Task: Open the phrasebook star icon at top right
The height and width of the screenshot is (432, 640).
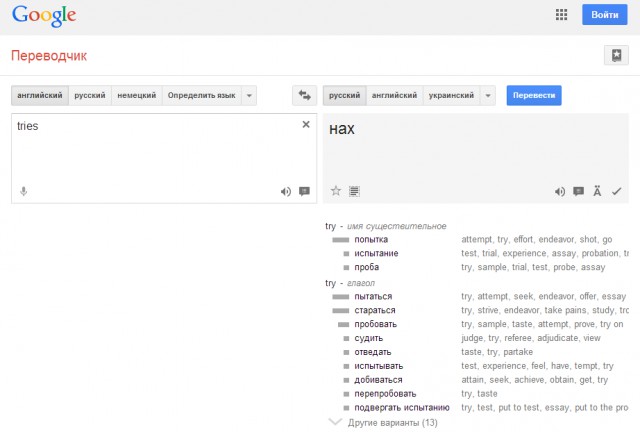Action: [616, 55]
